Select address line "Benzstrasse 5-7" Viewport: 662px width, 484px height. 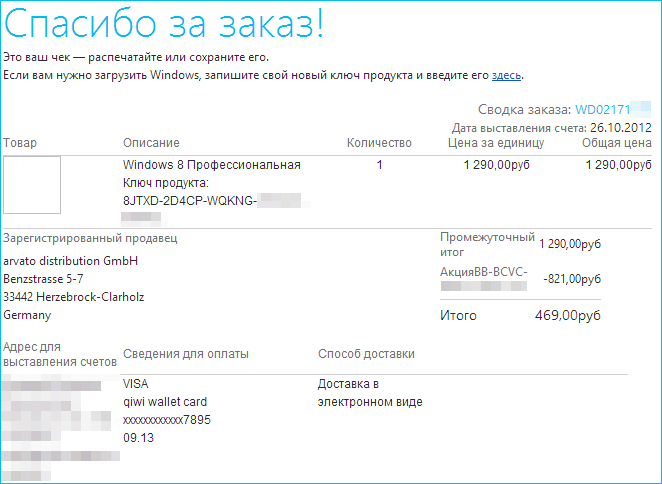tap(43, 279)
